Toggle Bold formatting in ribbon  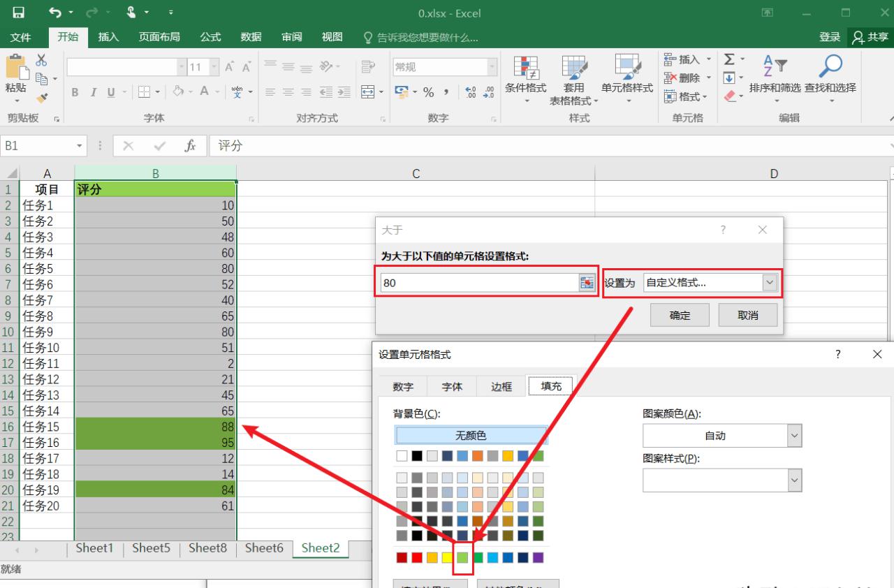click(x=75, y=92)
